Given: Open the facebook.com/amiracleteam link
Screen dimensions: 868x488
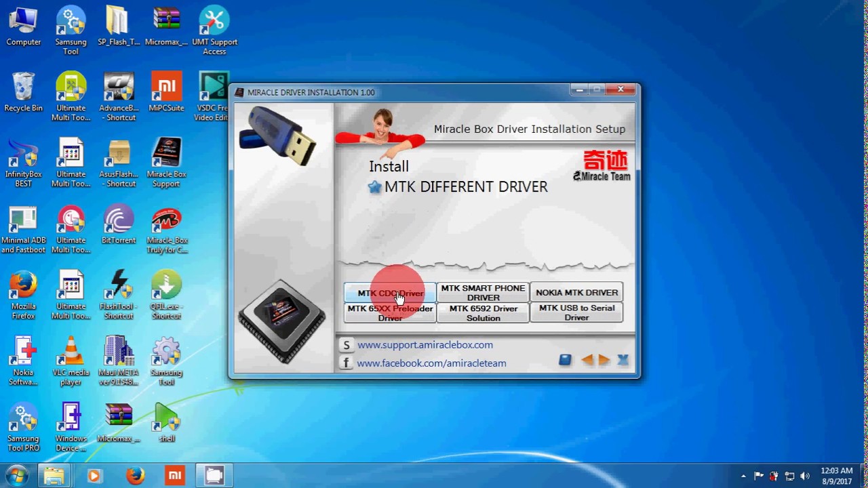Looking at the screenshot, I should point(431,363).
